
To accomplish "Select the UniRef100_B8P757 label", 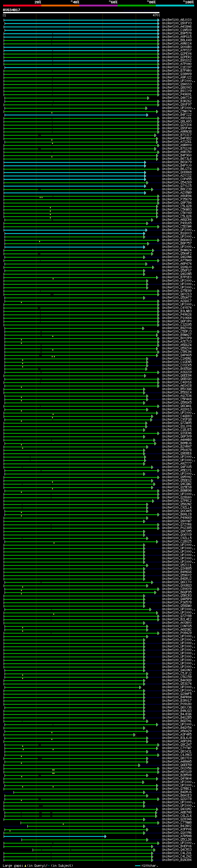I will tap(177, 243).
